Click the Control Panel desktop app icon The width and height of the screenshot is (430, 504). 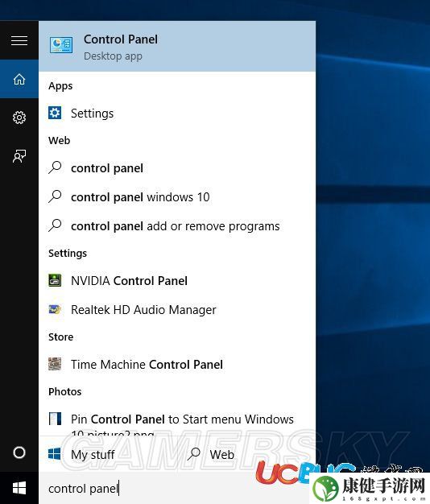[61, 45]
